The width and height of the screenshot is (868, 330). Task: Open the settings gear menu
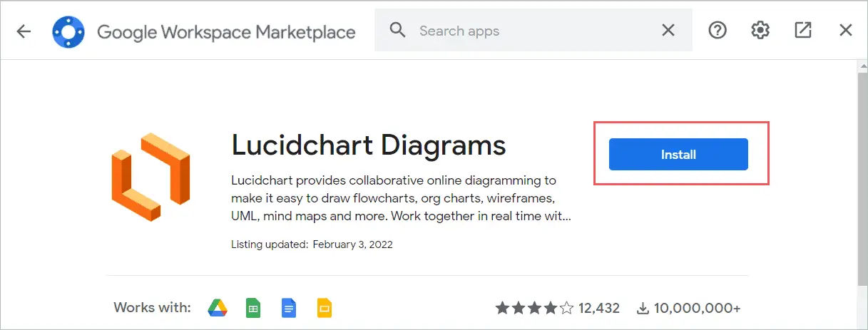coord(760,30)
